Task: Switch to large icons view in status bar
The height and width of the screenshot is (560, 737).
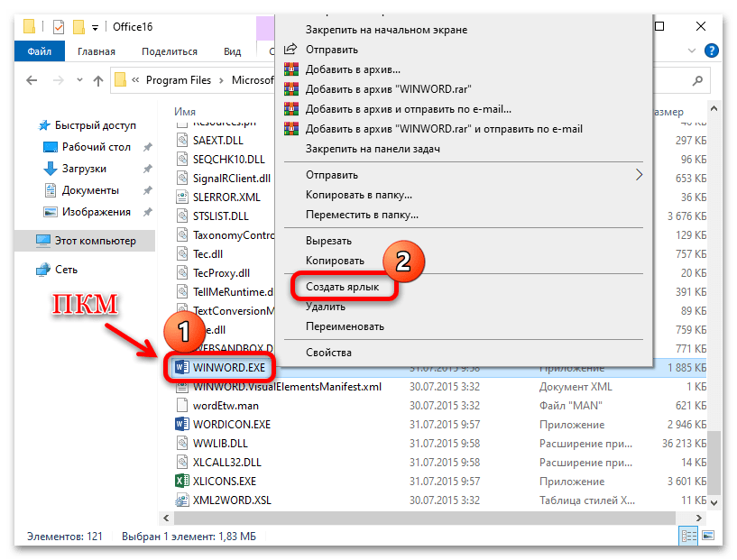Action: tap(708, 536)
